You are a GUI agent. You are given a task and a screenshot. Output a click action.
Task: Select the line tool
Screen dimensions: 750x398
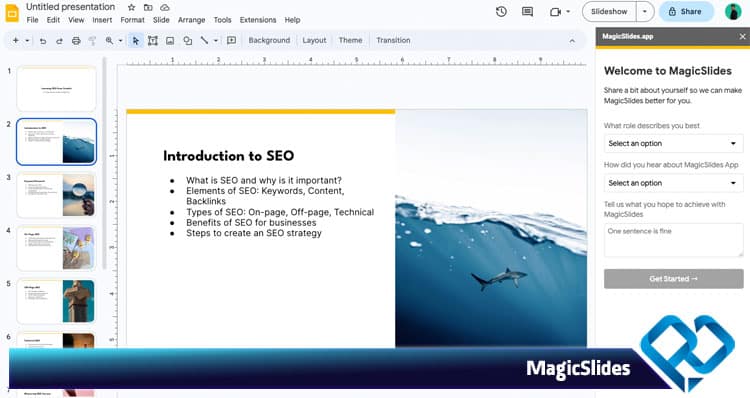[x=204, y=41]
